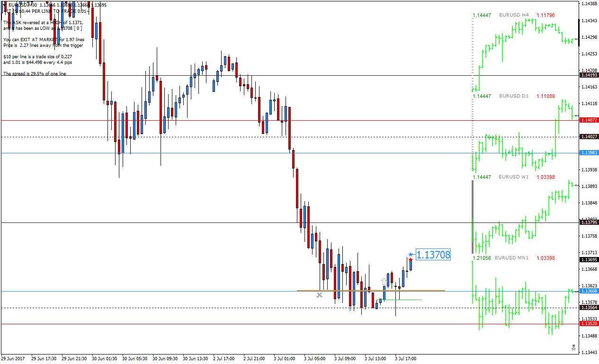
Task: Click the '29 Jun 2017' time axis label
Action: (13, 359)
